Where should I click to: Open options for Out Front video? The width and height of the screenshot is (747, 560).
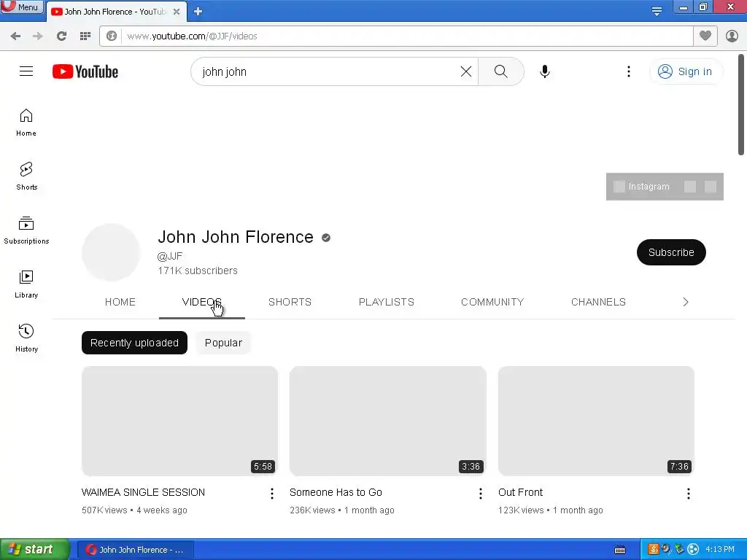[x=689, y=494]
